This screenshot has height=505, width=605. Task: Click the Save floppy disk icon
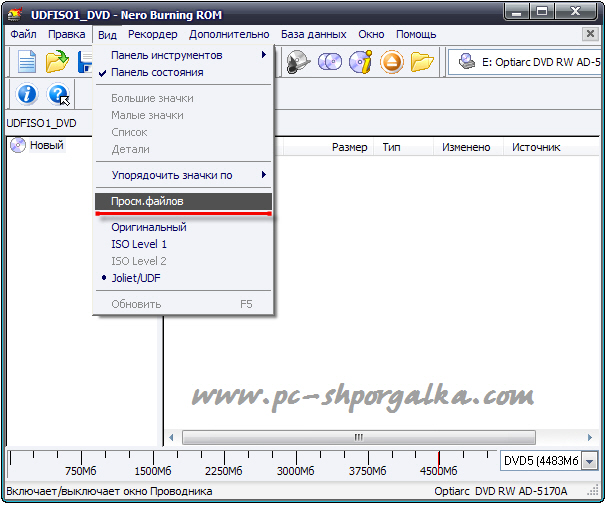tap(85, 62)
